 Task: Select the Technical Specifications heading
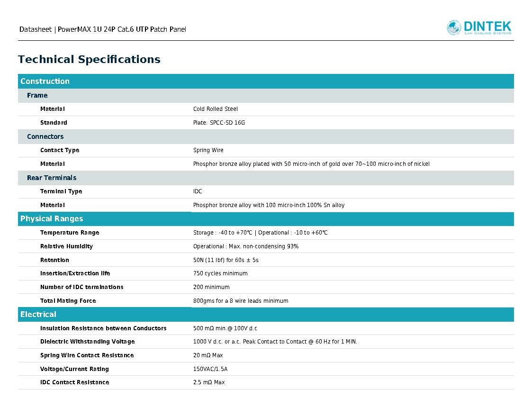click(x=89, y=59)
